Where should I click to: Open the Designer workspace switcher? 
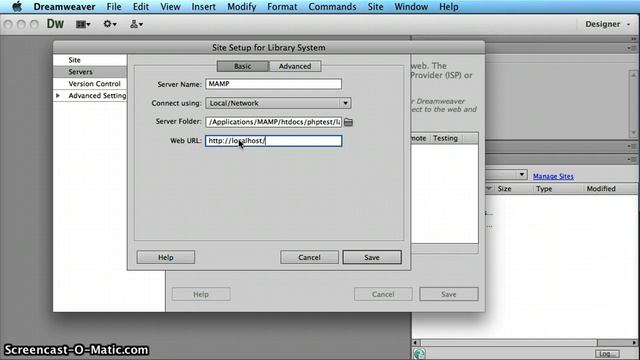click(607, 24)
